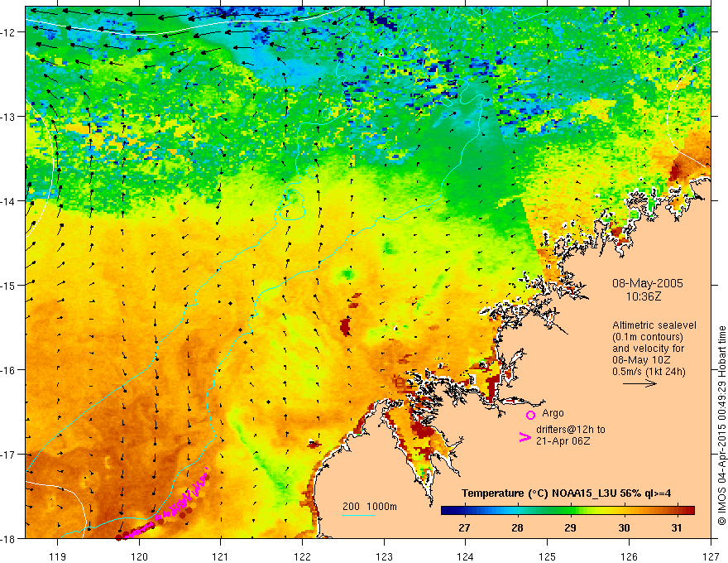This screenshot has height=563, width=728.
Task: Click the 'Argo' legend label
Action: tap(553, 413)
